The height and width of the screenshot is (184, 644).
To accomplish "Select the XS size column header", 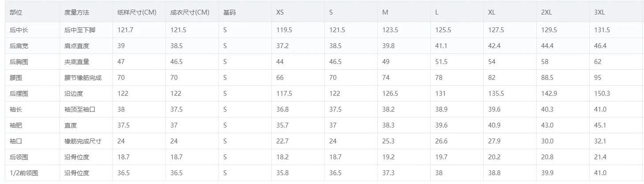I will [x=280, y=12].
